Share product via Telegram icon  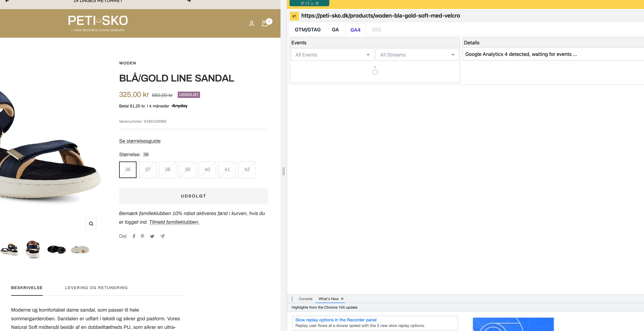[162, 236]
